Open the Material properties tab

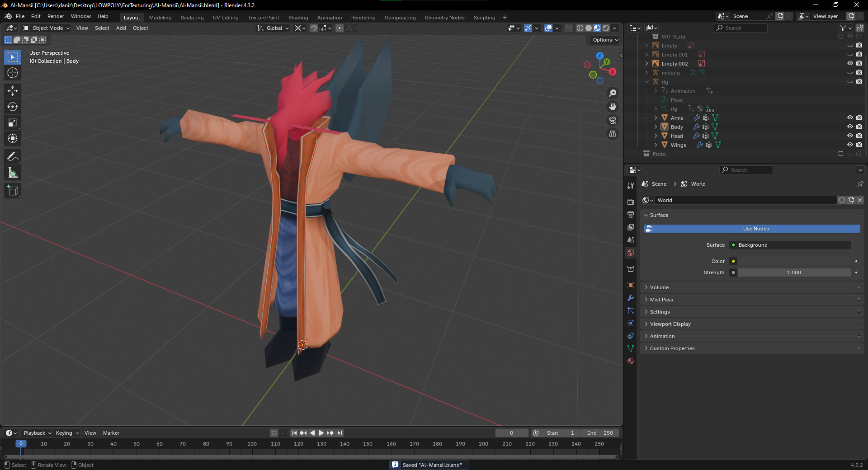pos(631,361)
